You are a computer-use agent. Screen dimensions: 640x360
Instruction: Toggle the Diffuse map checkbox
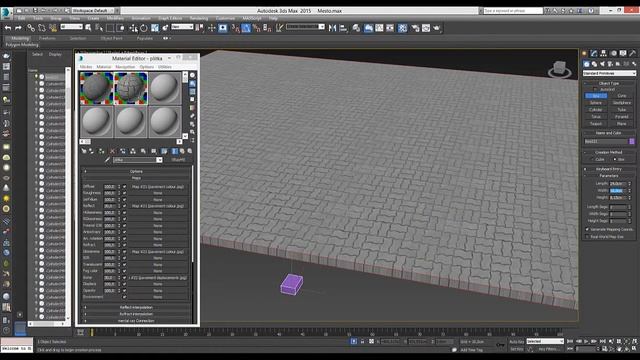coord(124,187)
